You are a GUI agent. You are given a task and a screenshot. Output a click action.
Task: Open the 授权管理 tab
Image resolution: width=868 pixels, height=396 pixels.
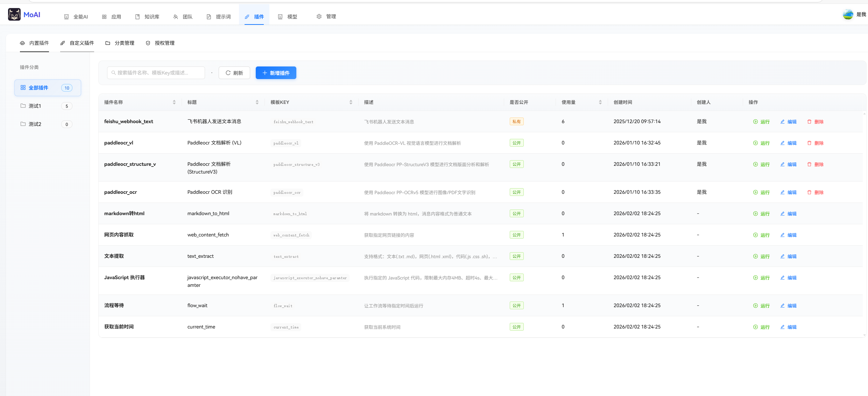point(160,43)
